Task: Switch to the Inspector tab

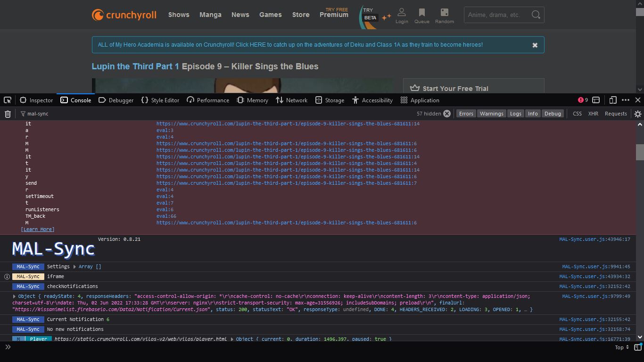Action: 36,100
